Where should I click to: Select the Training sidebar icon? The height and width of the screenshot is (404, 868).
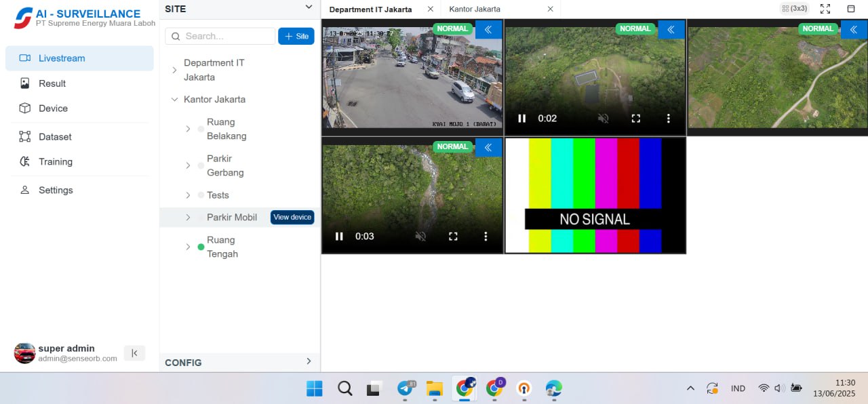56,161
